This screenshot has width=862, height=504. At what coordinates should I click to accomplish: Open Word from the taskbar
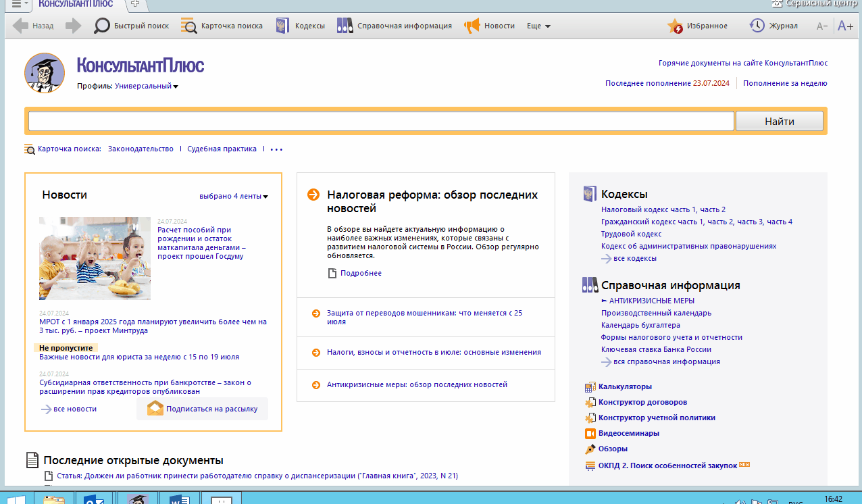[x=180, y=500]
